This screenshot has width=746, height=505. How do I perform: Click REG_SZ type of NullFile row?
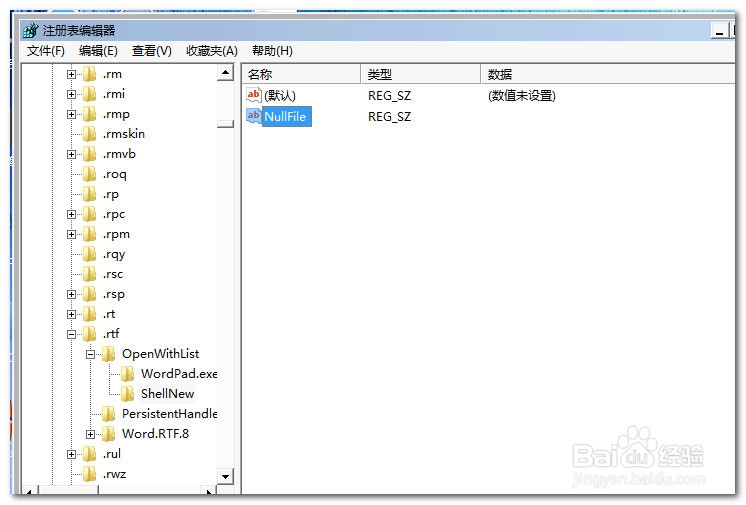(x=389, y=117)
